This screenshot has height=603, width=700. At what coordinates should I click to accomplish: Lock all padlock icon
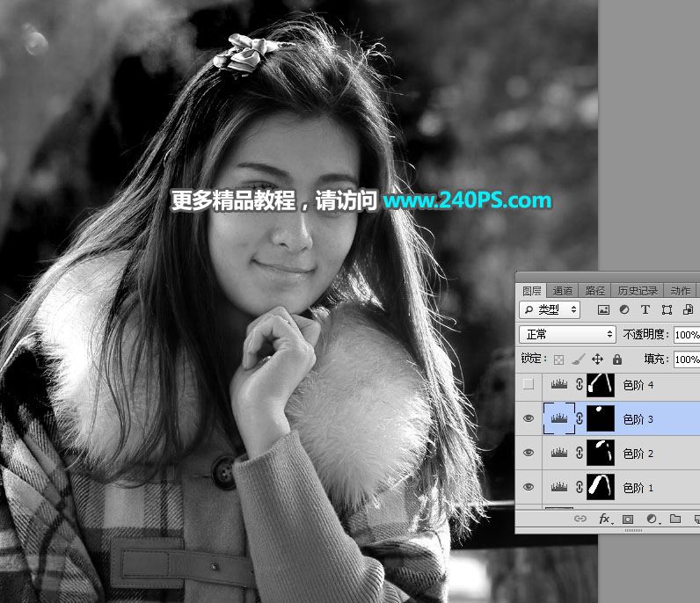point(617,359)
